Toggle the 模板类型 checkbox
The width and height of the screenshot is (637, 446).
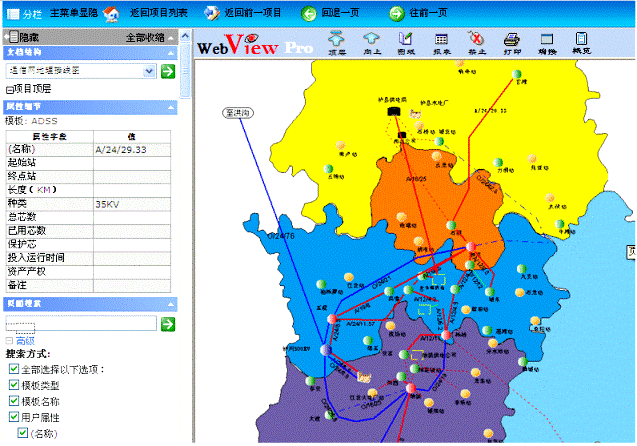point(11,385)
